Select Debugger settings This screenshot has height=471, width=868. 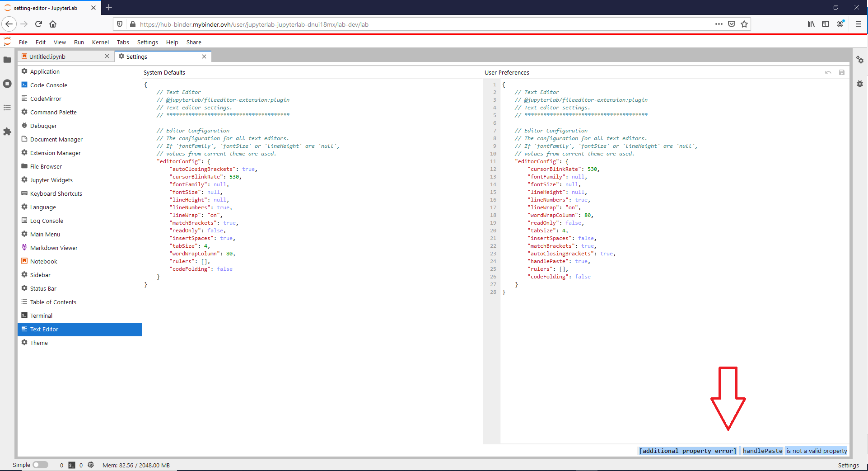(79, 126)
